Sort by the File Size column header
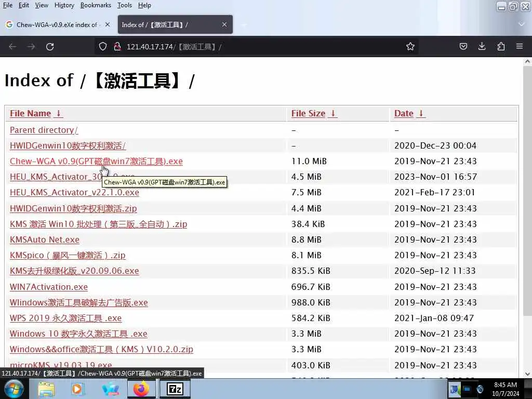 point(314,113)
